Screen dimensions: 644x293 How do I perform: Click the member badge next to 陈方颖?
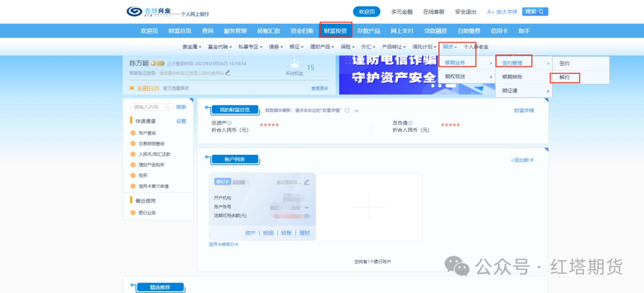point(157,63)
